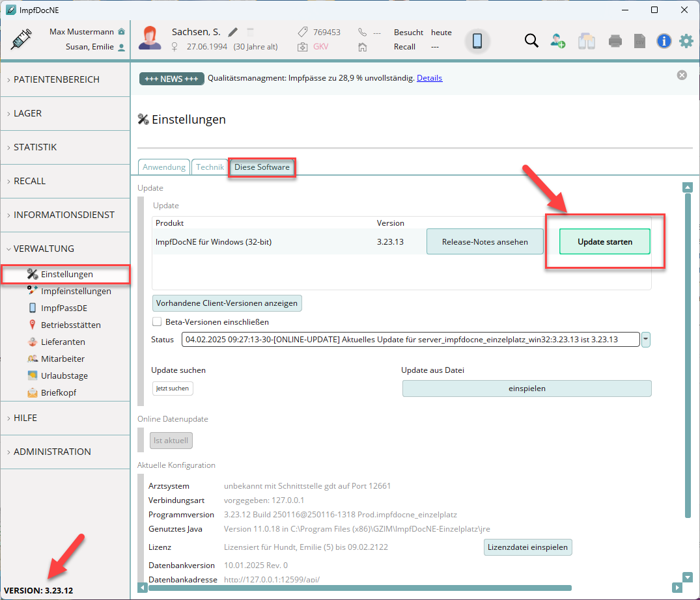Click Jetzt suchen to search updates
This screenshot has width=700, height=600.
tap(173, 389)
